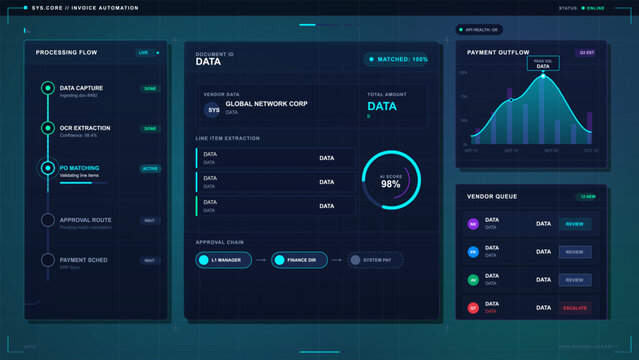This screenshot has width=639, height=360.
Task: Select the top line item extraction row
Action: point(275,158)
